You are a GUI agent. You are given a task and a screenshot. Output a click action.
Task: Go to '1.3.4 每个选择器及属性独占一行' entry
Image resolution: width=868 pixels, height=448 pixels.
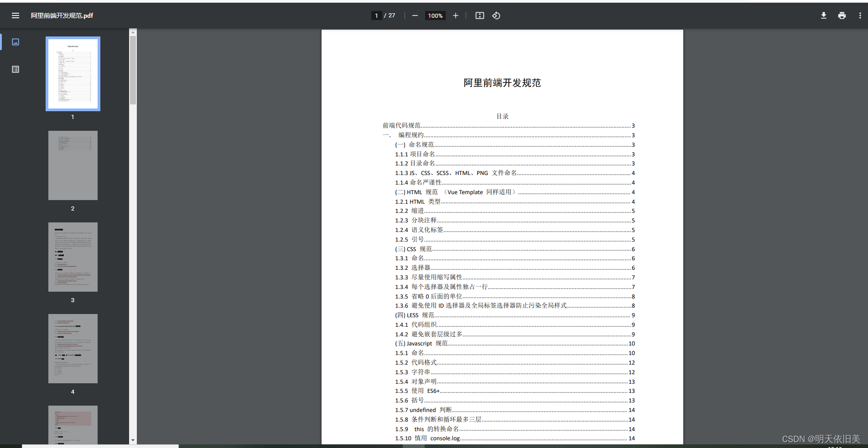click(515, 287)
